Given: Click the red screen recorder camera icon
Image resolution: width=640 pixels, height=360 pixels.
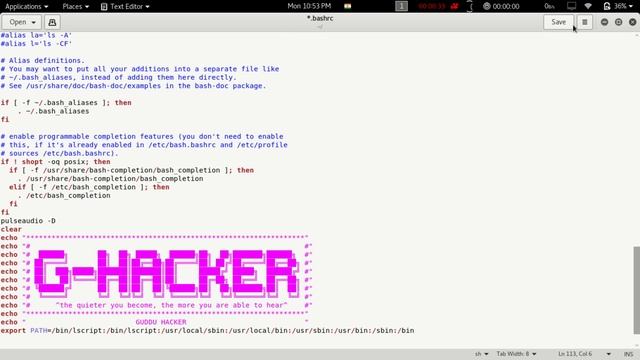Looking at the screenshot, I should 454,6.
